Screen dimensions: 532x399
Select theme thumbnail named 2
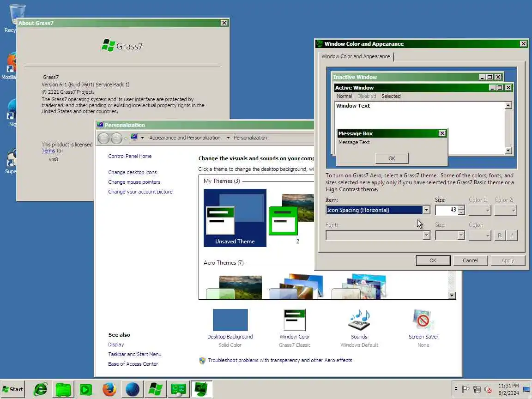[291, 218]
